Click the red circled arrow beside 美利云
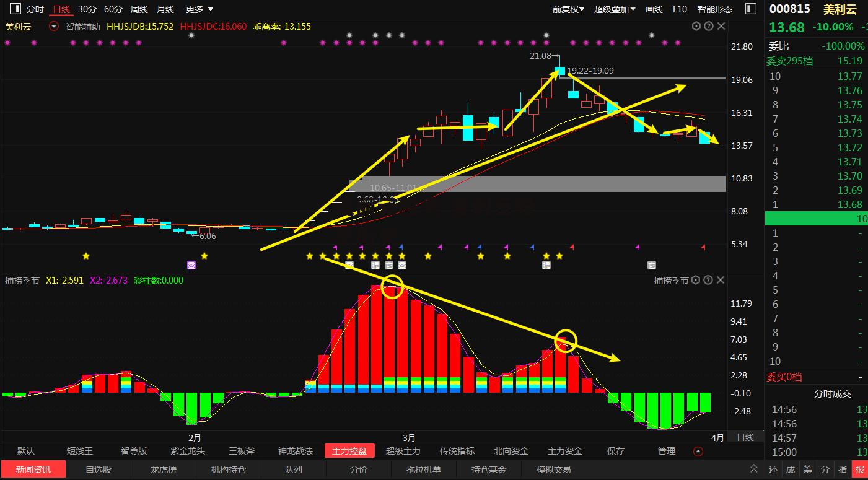Screen dimensions: 868x480 (54, 27)
